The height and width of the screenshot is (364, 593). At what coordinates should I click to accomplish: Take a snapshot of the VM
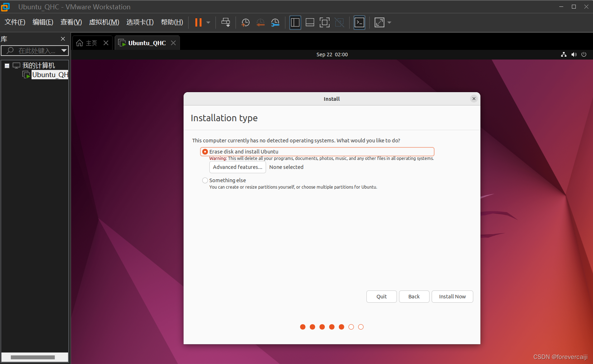(246, 23)
